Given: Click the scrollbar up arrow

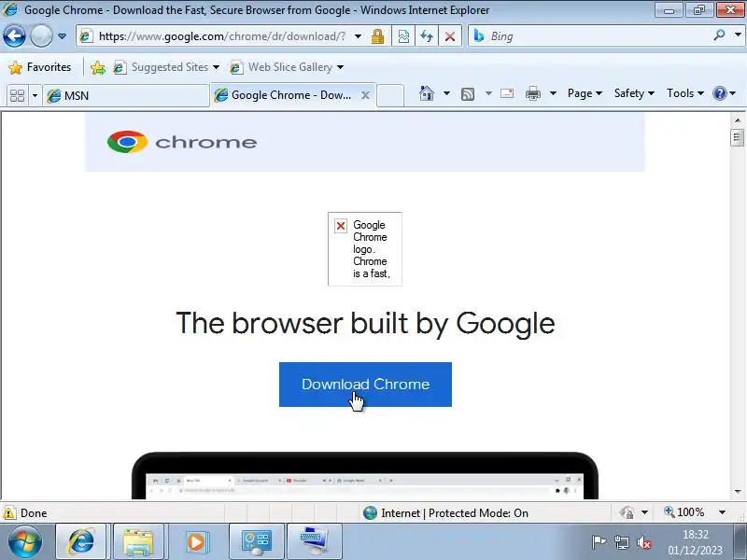Looking at the screenshot, I should coord(738,120).
